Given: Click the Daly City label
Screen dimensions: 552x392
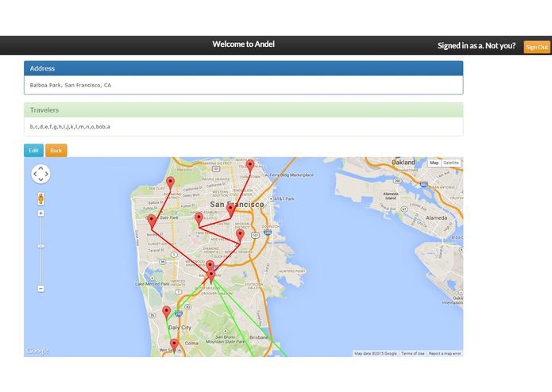Looking at the screenshot, I should click(179, 327).
